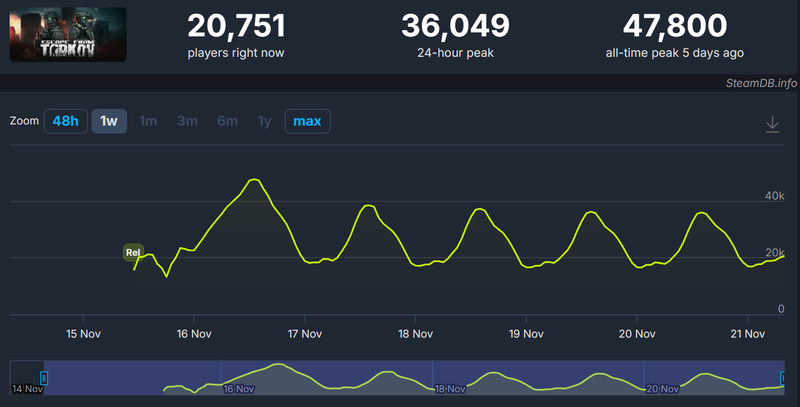Click the 36,049 24-hour peak figure
Viewport: 800px width, 407px height.
455,24
